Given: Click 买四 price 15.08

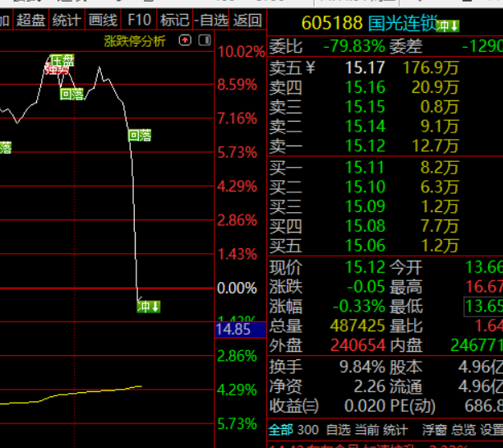Looking at the screenshot, I should click(365, 226).
